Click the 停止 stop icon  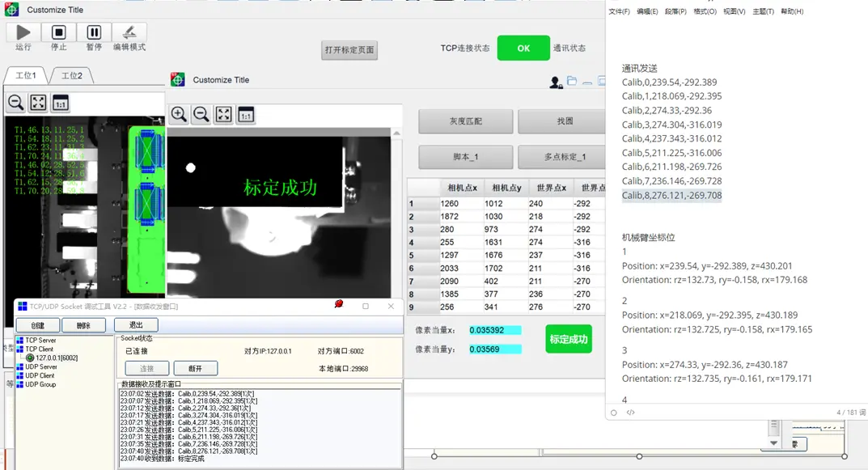pos(59,32)
